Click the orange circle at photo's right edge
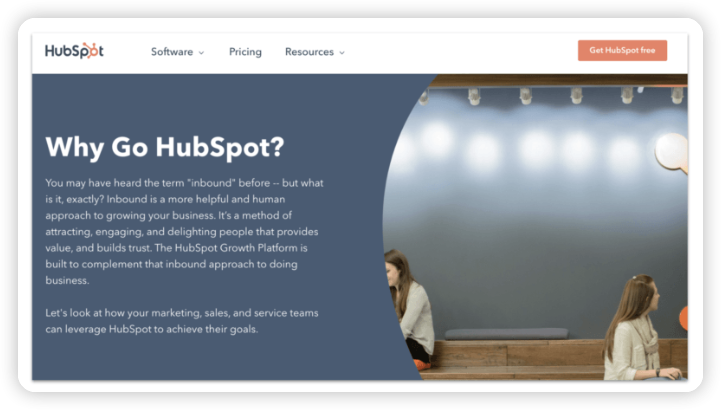The image size is (721, 410). click(x=684, y=318)
